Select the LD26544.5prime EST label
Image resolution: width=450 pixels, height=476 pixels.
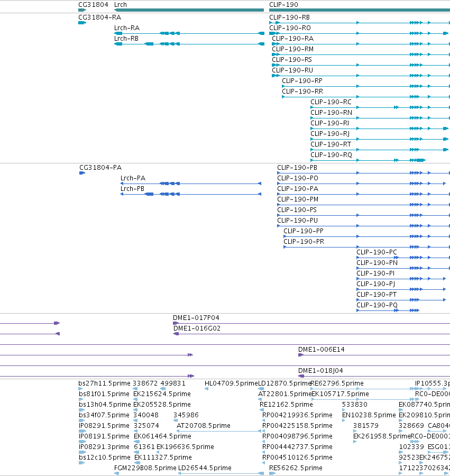pos(205,468)
